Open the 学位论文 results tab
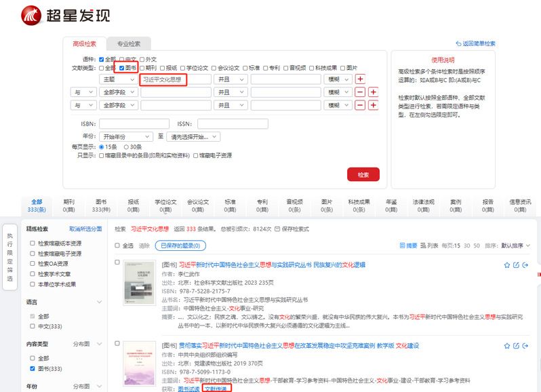541x392 pixels. (x=165, y=205)
